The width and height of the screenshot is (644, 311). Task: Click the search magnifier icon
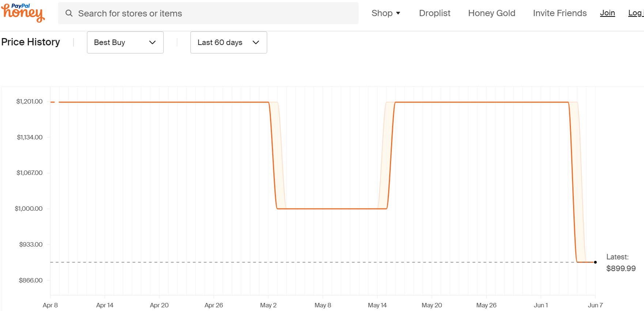tap(69, 13)
